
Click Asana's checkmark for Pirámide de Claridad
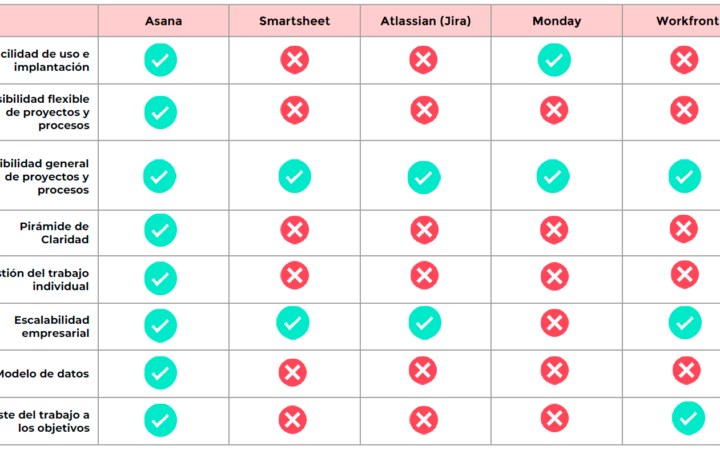click(160, 230)
